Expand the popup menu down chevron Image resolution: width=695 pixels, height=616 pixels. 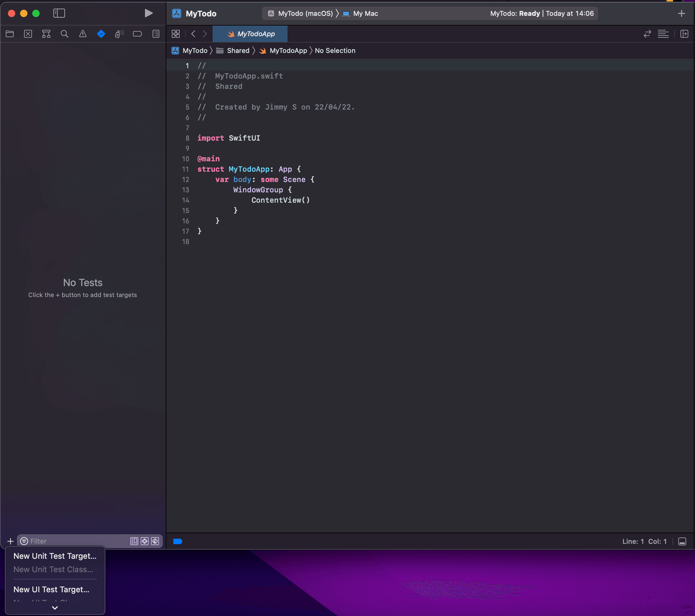point(55,608)
